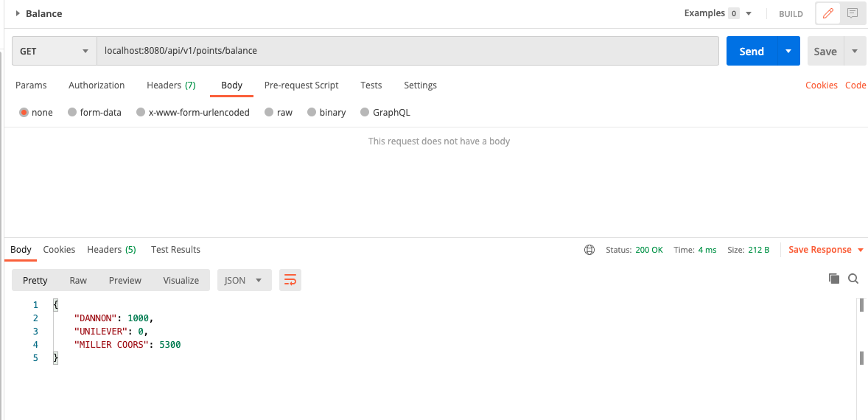Open the GET method dropdown
This screenshot has width=868, height=420.
pos(55,51)
